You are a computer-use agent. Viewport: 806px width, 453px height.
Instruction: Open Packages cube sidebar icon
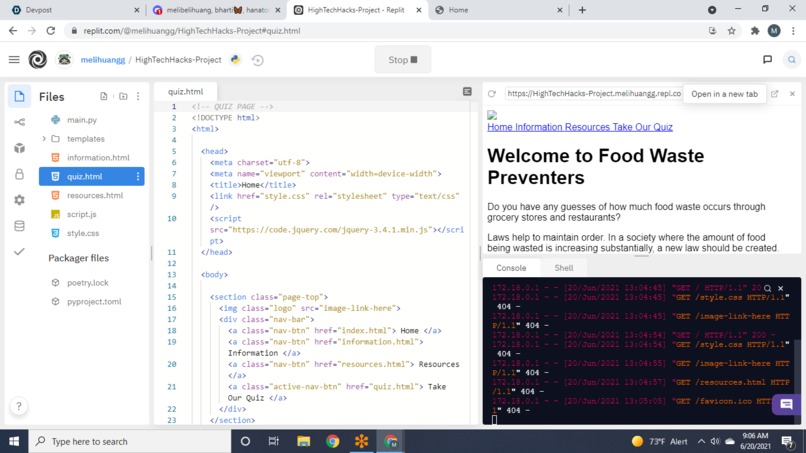pos(19,148)
